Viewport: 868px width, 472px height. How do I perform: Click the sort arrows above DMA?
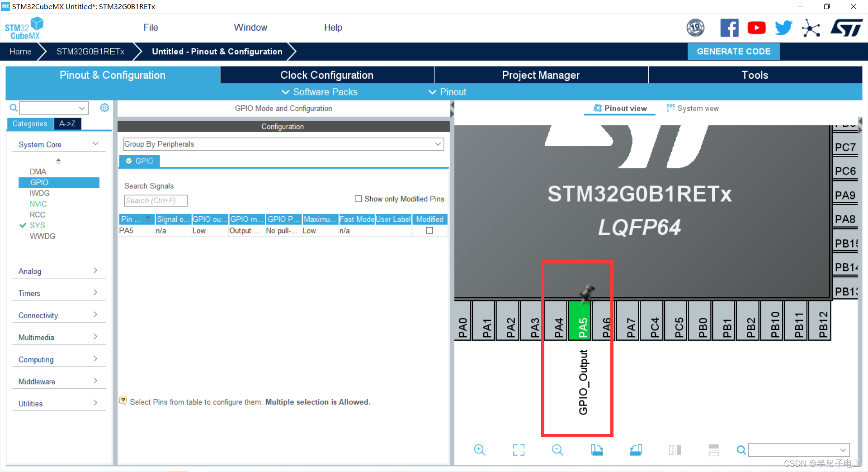pyautogui.click(x=58, y=161)
